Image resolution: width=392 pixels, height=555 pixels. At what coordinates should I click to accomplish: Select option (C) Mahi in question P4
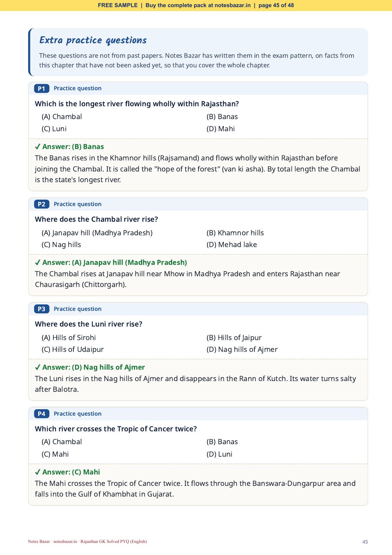tap(55, 454)
